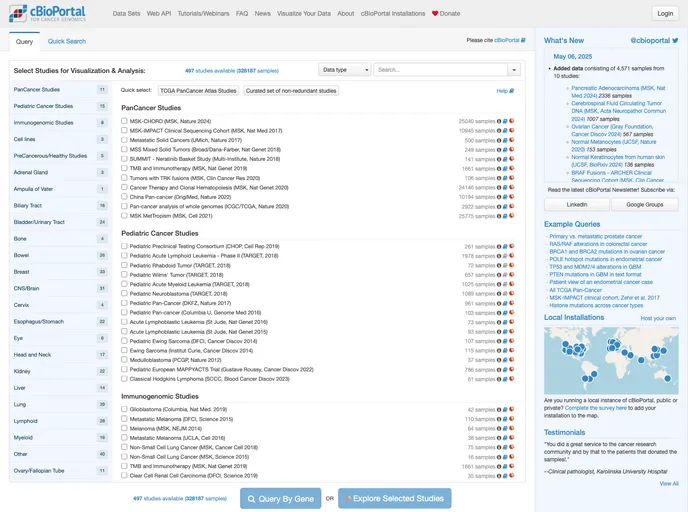Choose CNS/Brain in the cancer type list
This screenshot has height=512, width=688.
click(x=60, y=288)
